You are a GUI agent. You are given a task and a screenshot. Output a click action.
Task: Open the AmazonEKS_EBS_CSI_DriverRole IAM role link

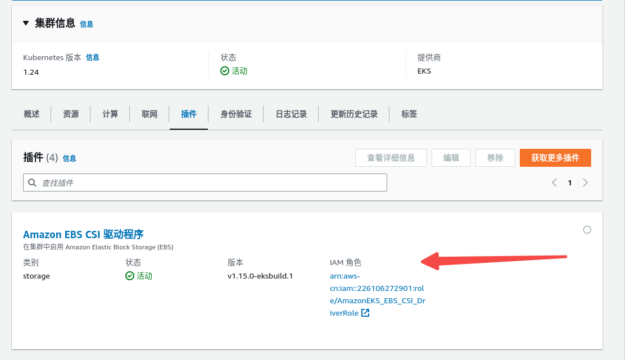[378, 294]
